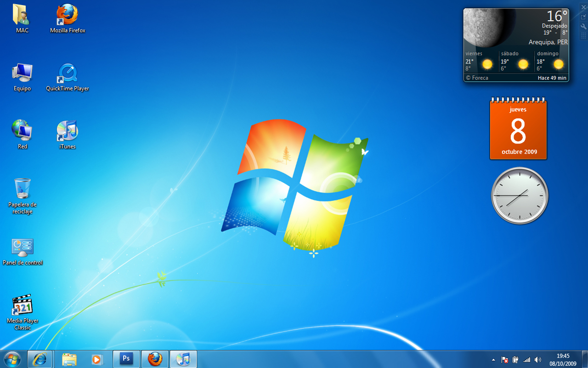
Task: Select the Media Player Classic shortcut
Action: 22,312
